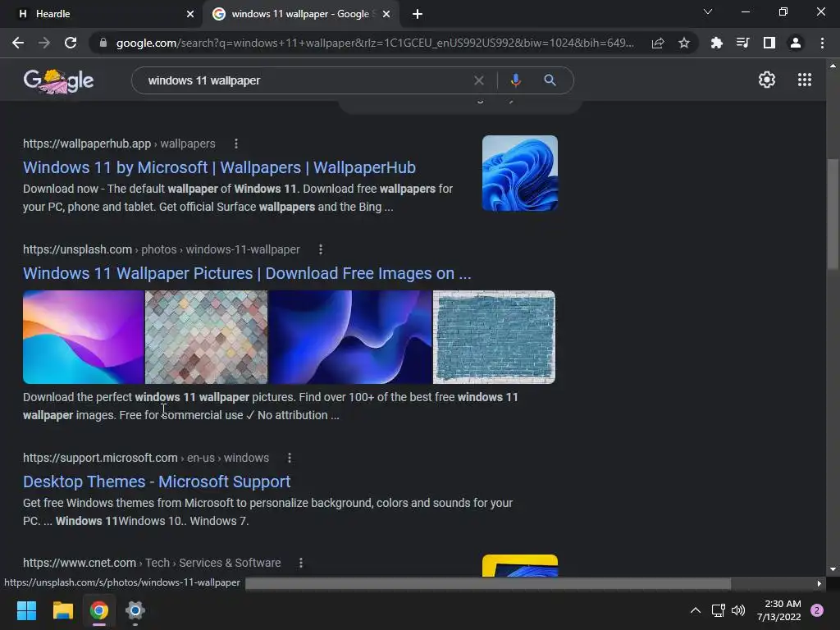Click the cnet.com URL breadcrumb
Viewport: 840px width, 630px height.
click(152, 563)
